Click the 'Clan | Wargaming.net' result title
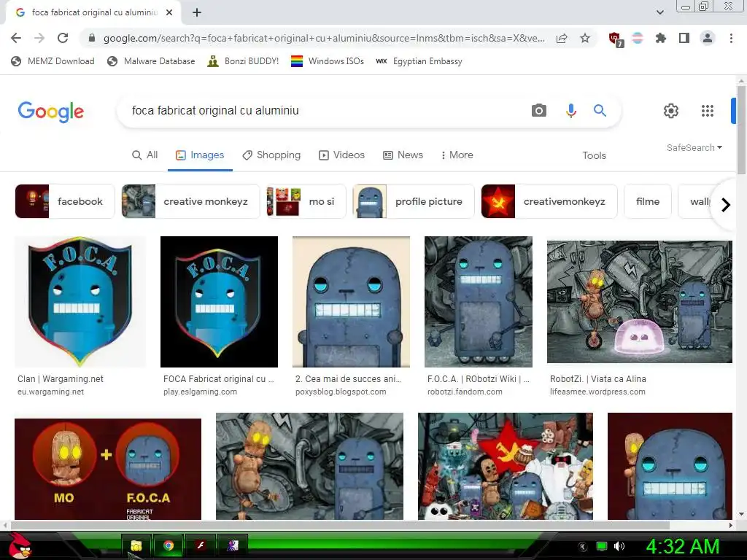747x560 pixels. click(61, 379)
